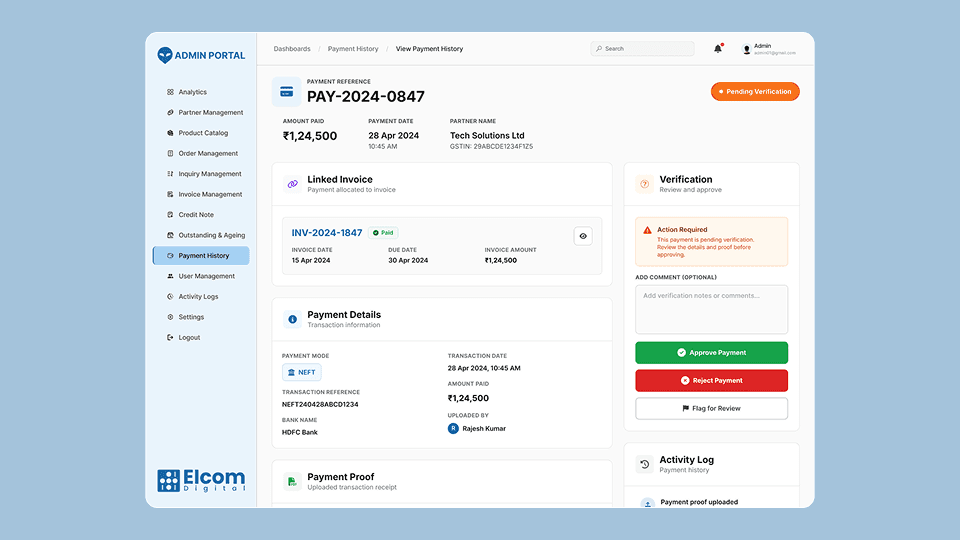Click the Search field in header
This screenshot has width=960, height=540.
(x=643, y=48)
